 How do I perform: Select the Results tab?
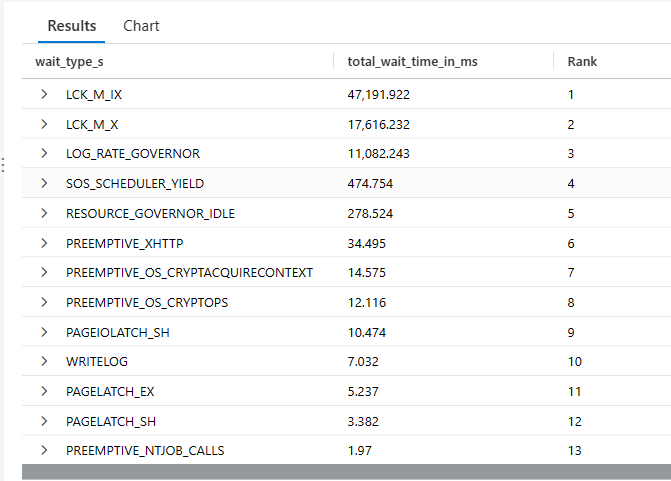pos(72,26)
